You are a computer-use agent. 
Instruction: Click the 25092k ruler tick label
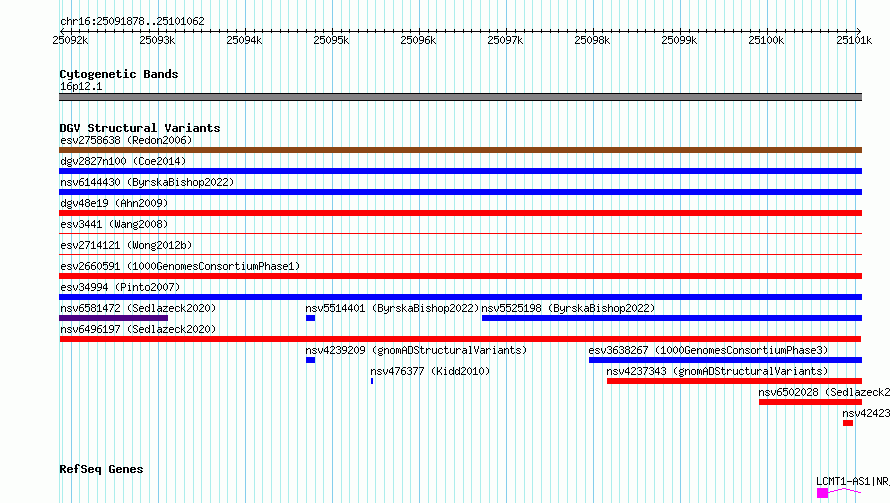tap(70, 40)
